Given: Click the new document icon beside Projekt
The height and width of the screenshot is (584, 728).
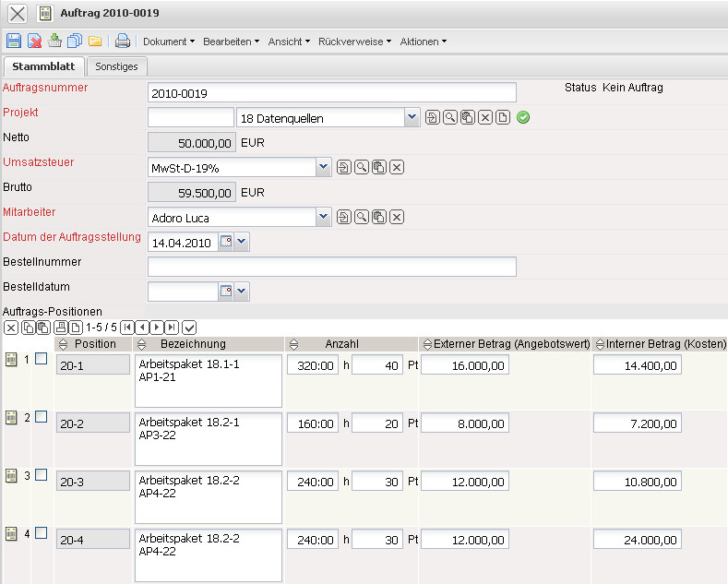Looking at the screenshot, I should (x=502, y=117).
